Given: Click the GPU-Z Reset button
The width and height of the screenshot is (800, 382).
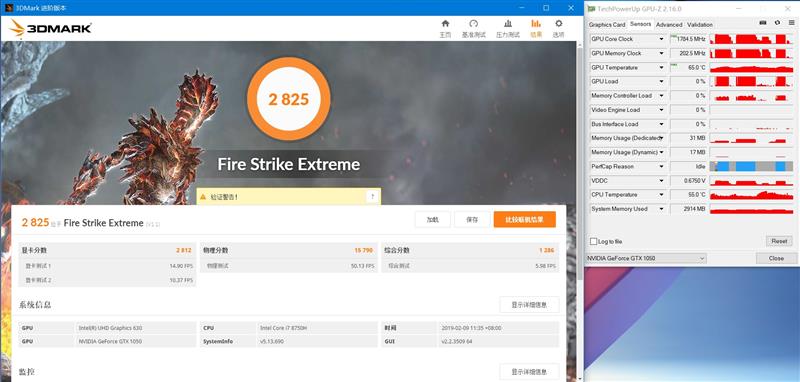Looking at the screenshot, I should [x=779, y=241].
